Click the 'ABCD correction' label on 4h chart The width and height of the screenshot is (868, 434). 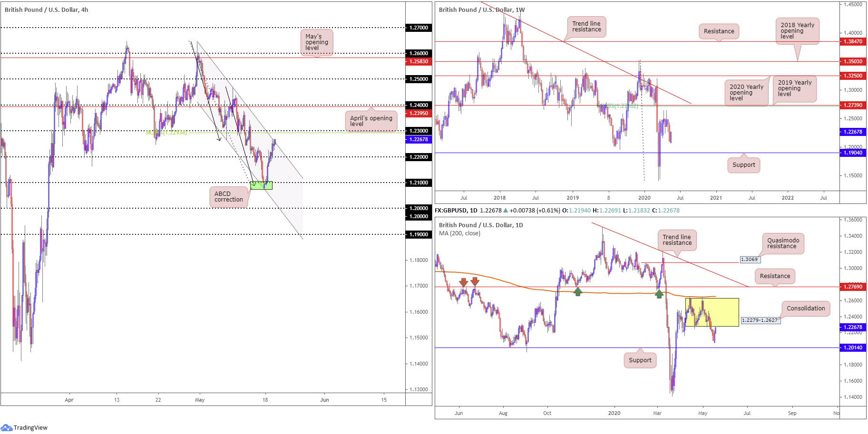pos(229,197)
